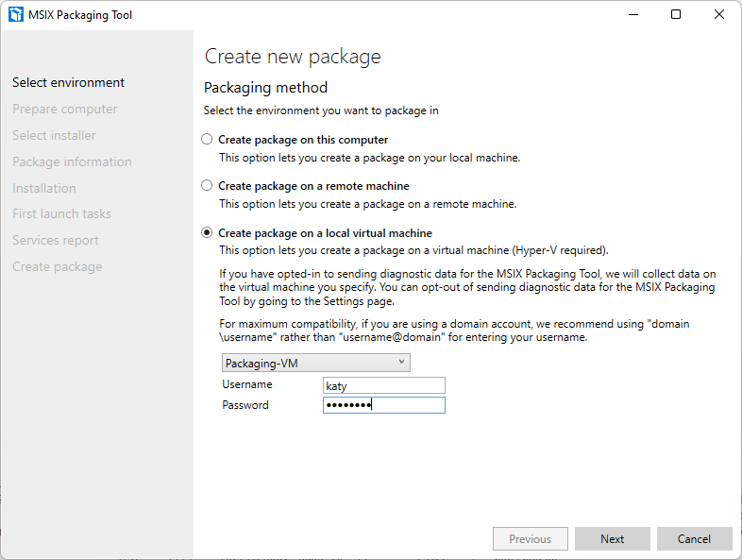The width and height of the screenshot is (742, 560).
Task: Close the MSIX Packaging Tool window
Action: (718, 15)
